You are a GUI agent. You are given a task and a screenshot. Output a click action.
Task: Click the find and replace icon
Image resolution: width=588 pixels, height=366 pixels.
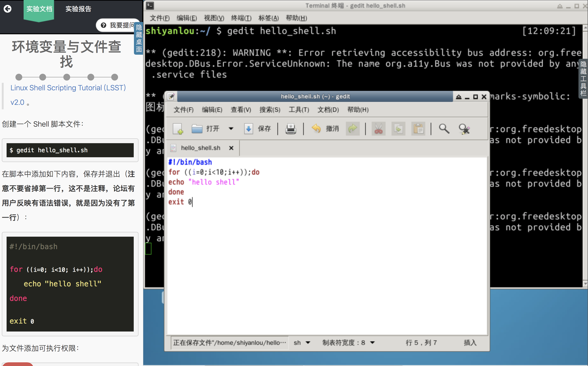click(464, 128)
